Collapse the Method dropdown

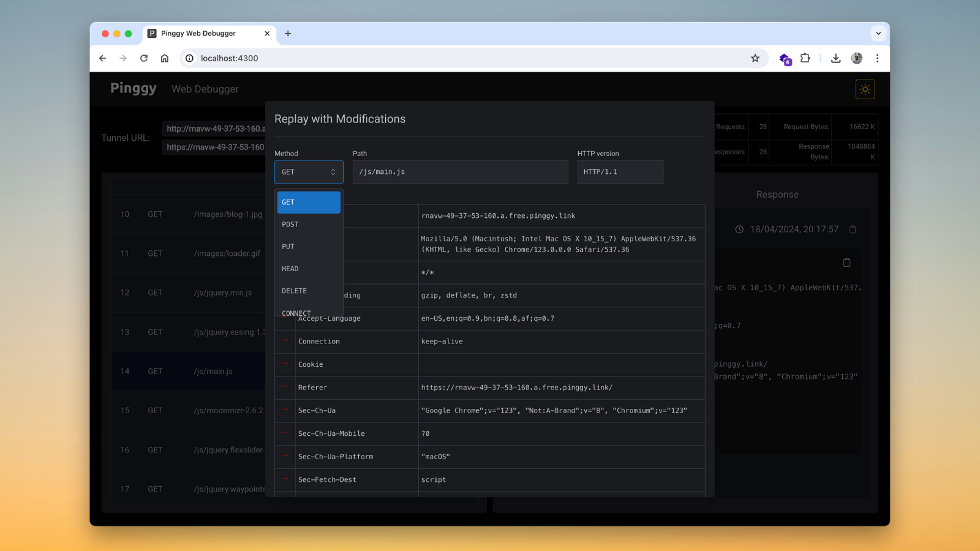(309, 172)
